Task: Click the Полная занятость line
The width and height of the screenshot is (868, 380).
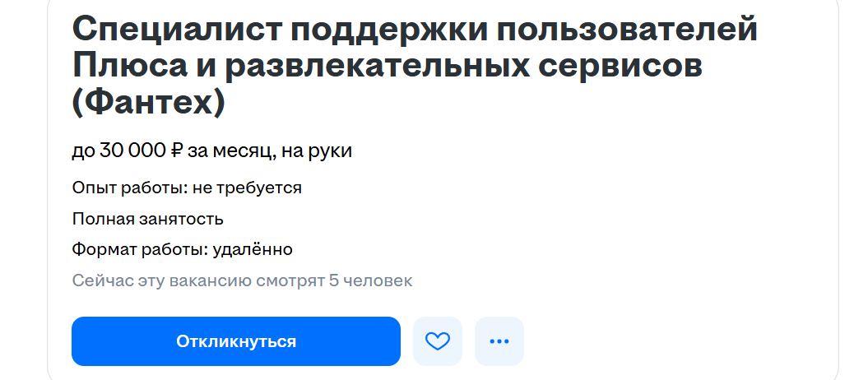Action: click(148, 219)
